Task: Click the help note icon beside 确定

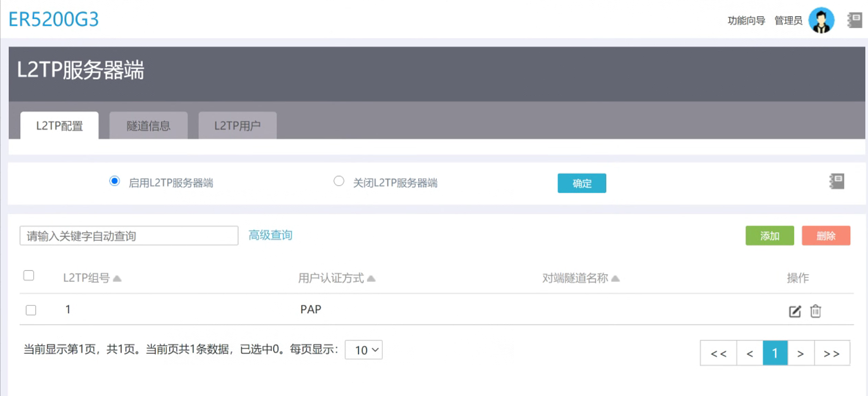Action: coord(837,181)
